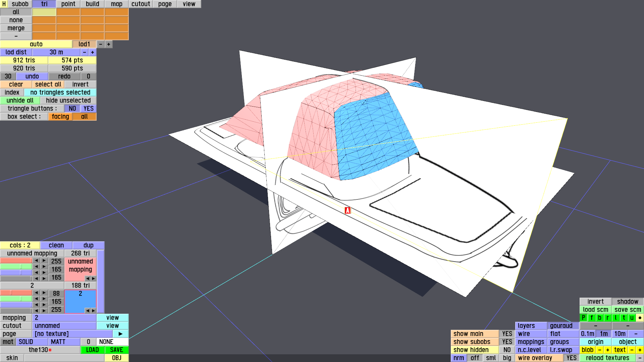The height and width of the screenshot is (362, 644).
Task: Switch to the cutout tab
Action: tap(141, 4)
